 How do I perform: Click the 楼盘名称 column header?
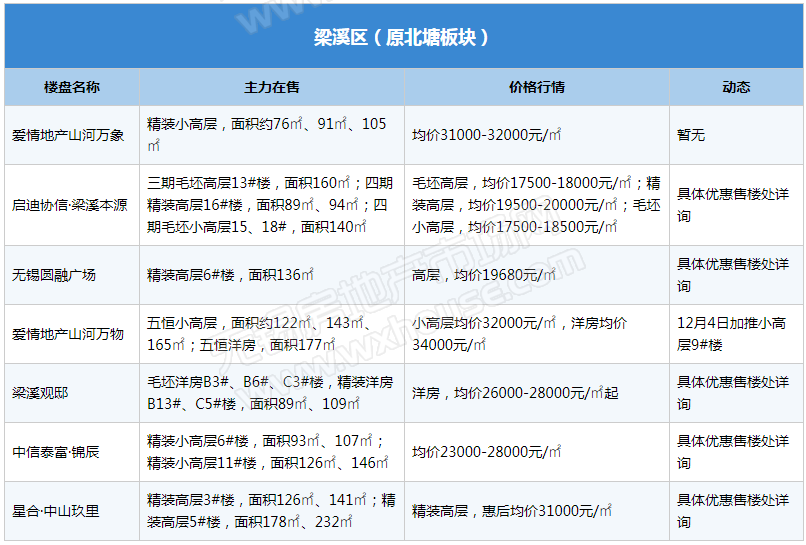tap(71, 87)
